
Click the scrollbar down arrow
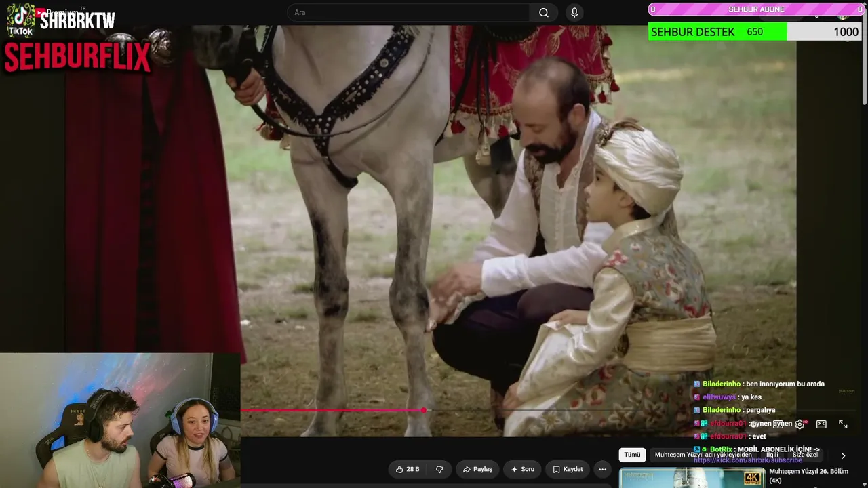[x=864, y=483]
